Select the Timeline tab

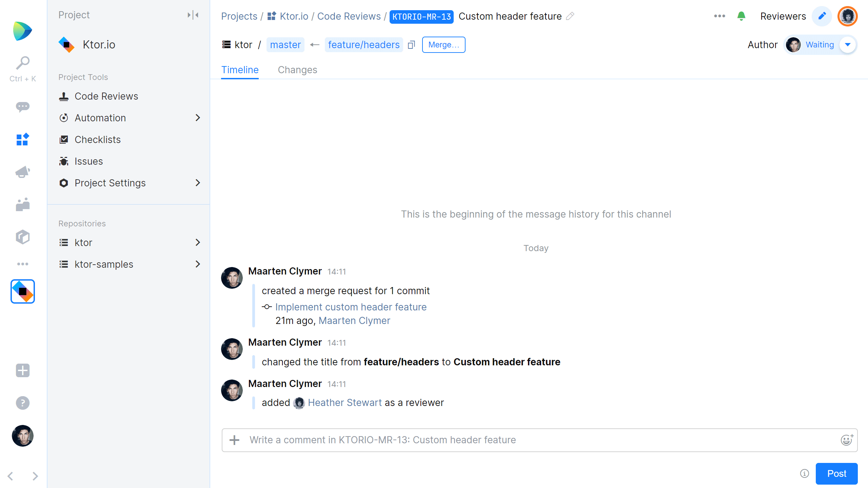(x=240, y=70)
